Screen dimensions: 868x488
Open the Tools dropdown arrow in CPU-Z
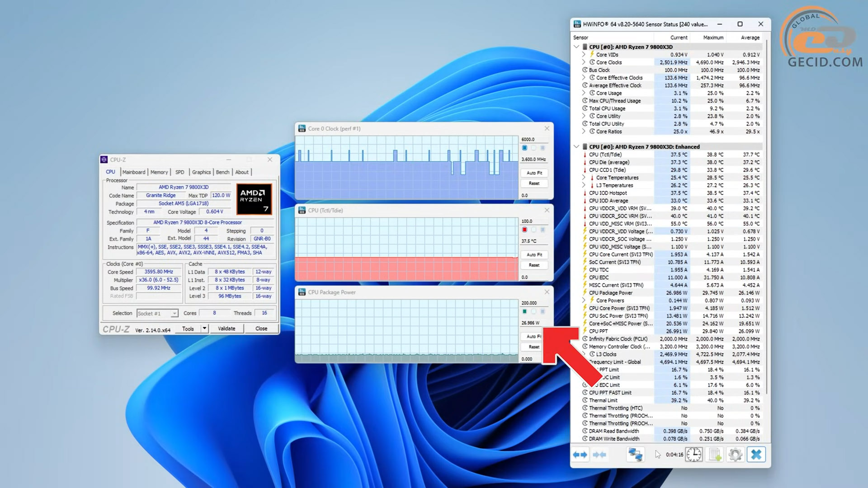click(204, 328)
